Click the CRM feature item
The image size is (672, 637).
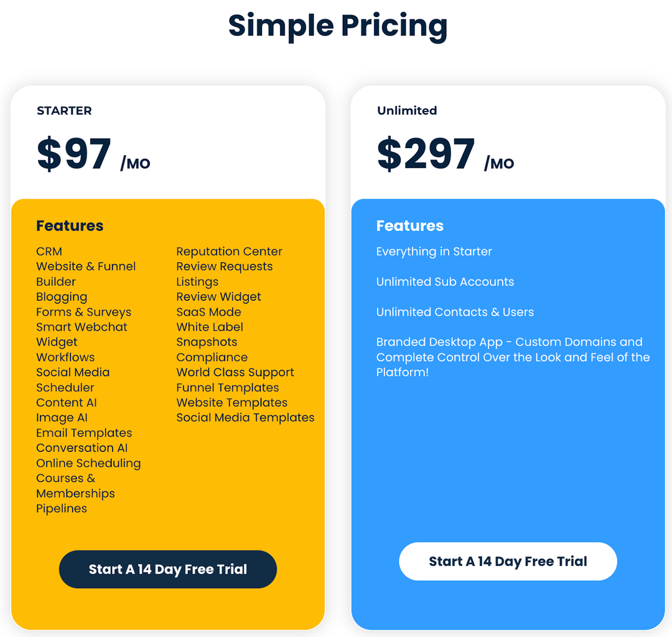[x=49, y=252]
